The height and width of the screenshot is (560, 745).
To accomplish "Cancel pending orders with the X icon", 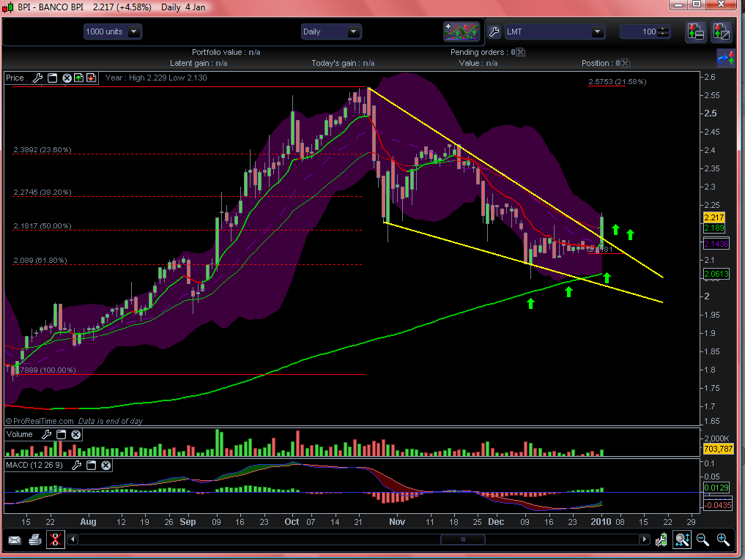I will (x=521, y=52).
